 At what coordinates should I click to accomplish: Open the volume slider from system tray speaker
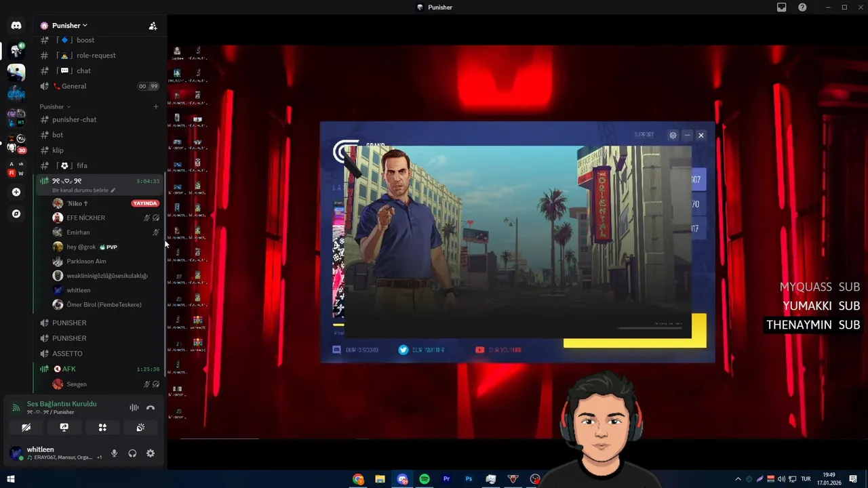click(x=781, y=479)
